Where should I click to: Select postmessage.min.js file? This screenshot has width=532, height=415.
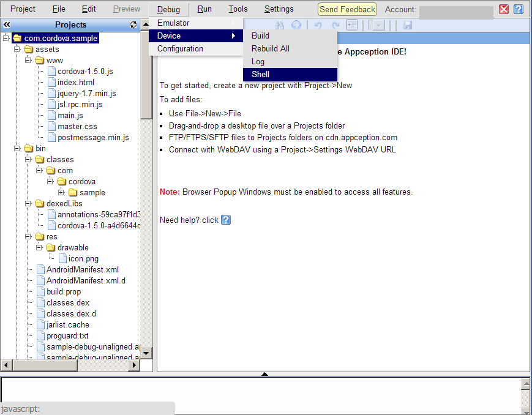(93, 138)
